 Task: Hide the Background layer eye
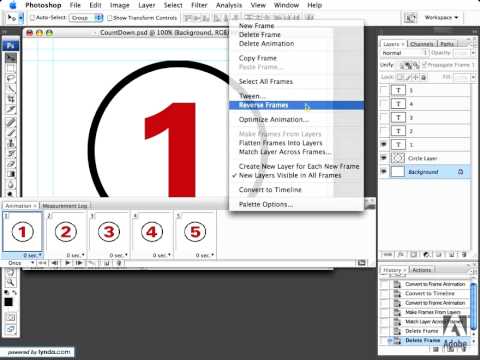click(384, 172)
